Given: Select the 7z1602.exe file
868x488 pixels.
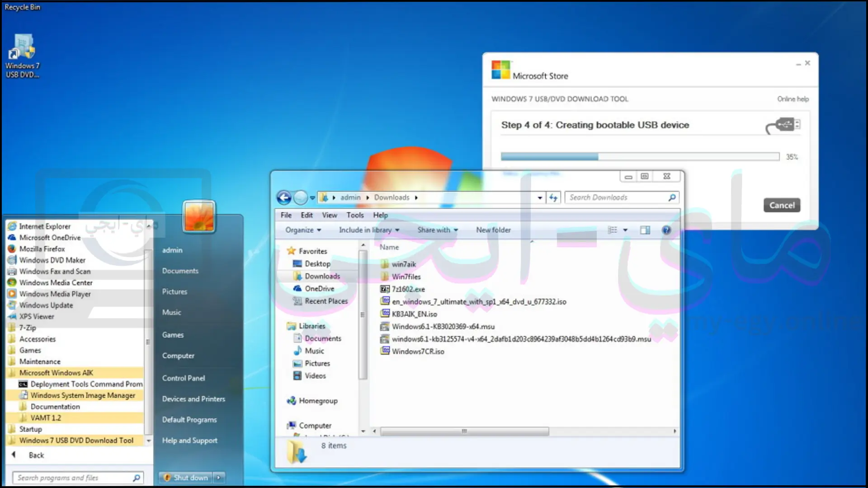Looking at the screenshot, I should coord(403,289).
